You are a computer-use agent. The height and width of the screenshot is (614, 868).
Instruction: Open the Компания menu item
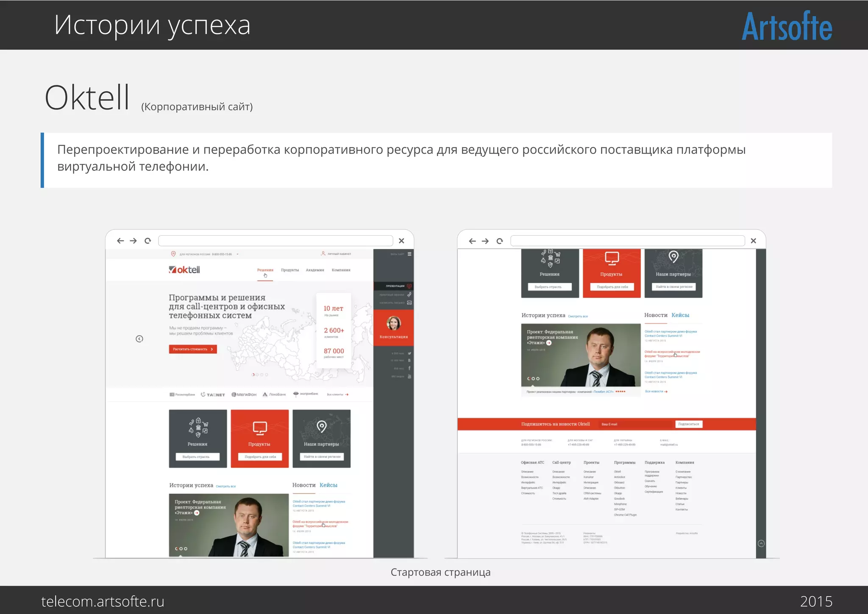click(x=341, y=270)
